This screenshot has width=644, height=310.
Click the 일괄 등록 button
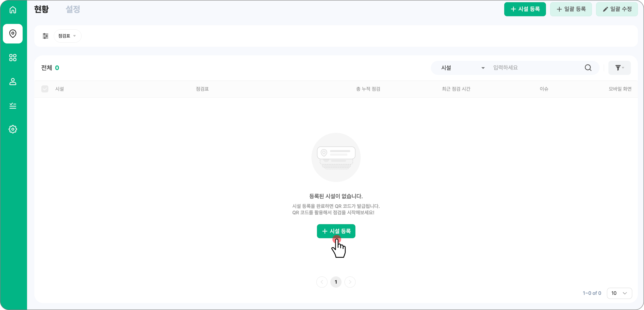571,9
